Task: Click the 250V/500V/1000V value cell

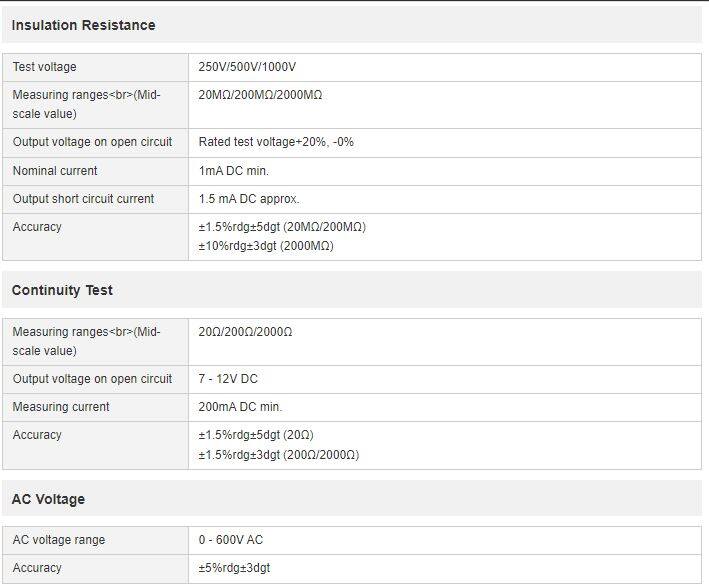Action: (247, 67)
